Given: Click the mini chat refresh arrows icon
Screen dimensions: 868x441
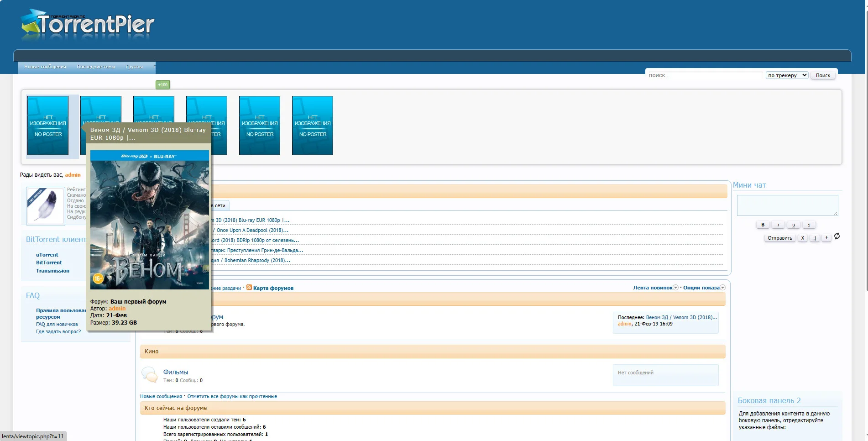Looking at the screenshot, I should coord(837,236).
